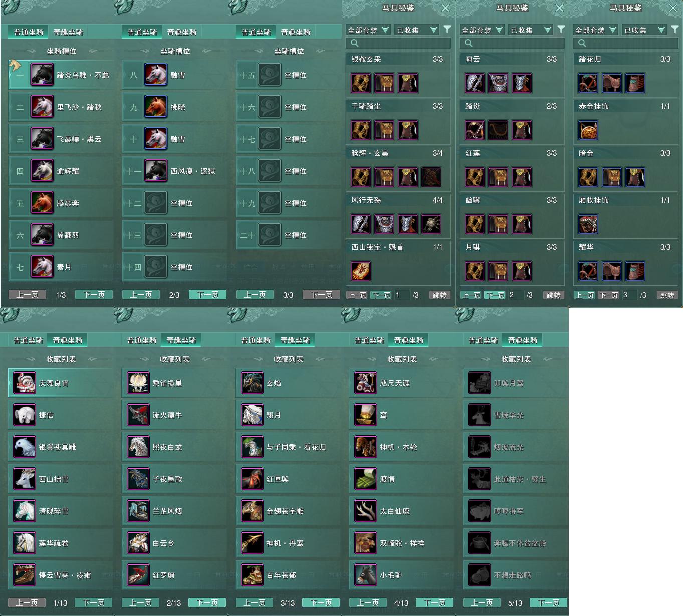Open 已收集 dropdown in second 马具秘鉴 panel
683x616 pixels.
(530, 30)
